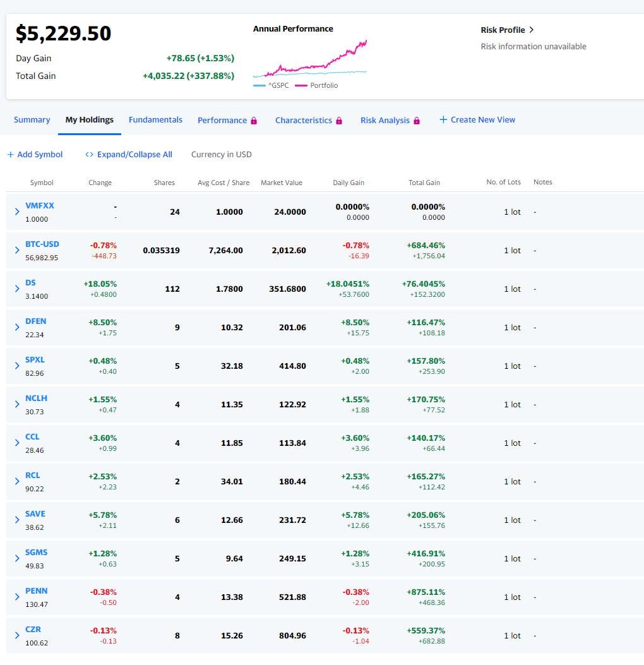Viewport: 644px width, 665px height.
Task: Switch to the Fundamentals tab
Action: pyautogui.click(x=155, y=119)
